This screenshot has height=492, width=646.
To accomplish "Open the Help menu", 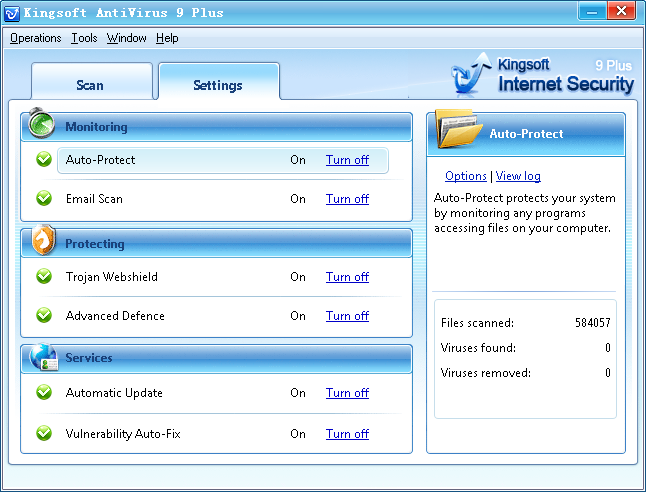I will pos(167,38).
